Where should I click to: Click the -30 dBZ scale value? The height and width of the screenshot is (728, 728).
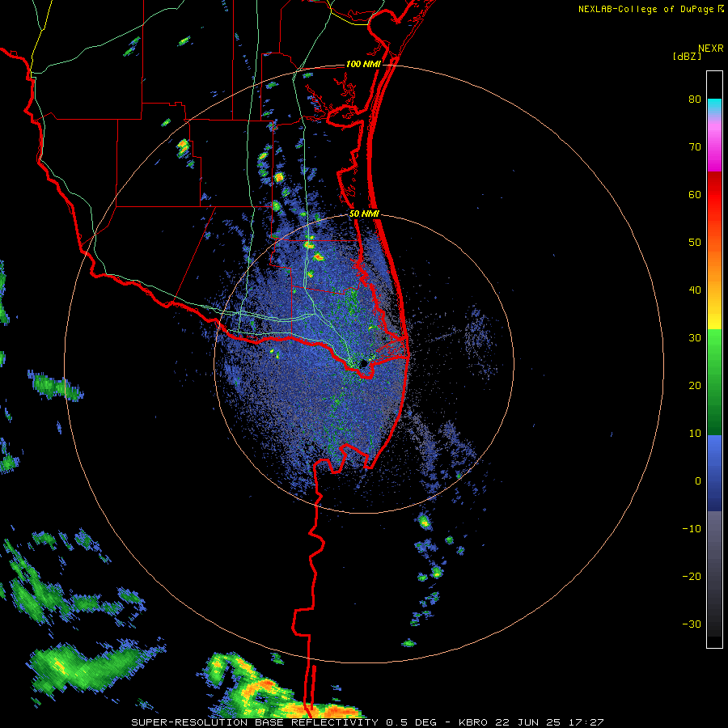click(692, 624)
